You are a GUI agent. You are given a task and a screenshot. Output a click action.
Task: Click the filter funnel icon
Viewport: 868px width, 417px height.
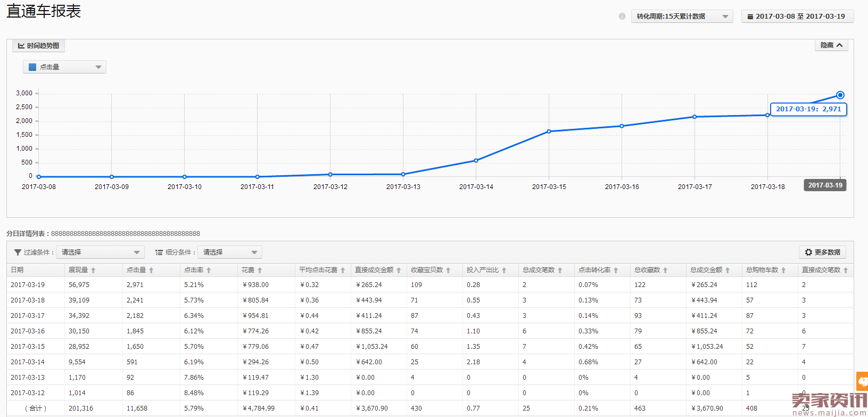pos(18,252)
